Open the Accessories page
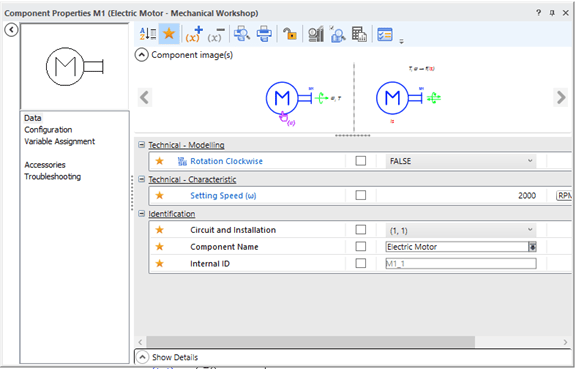576x369 pixels. 45,165
